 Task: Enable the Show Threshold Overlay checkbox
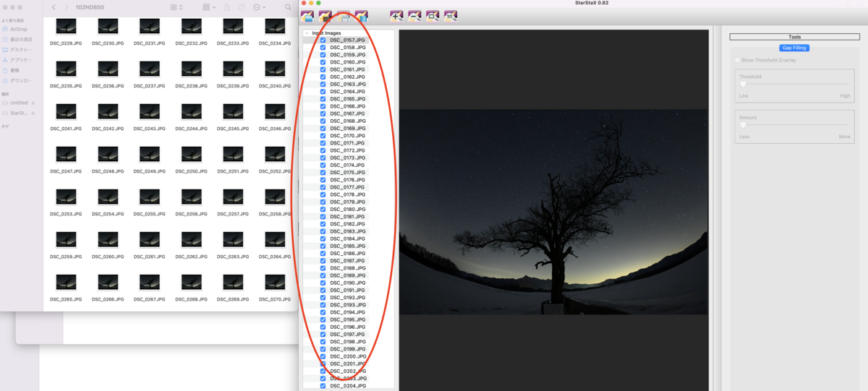737,60
